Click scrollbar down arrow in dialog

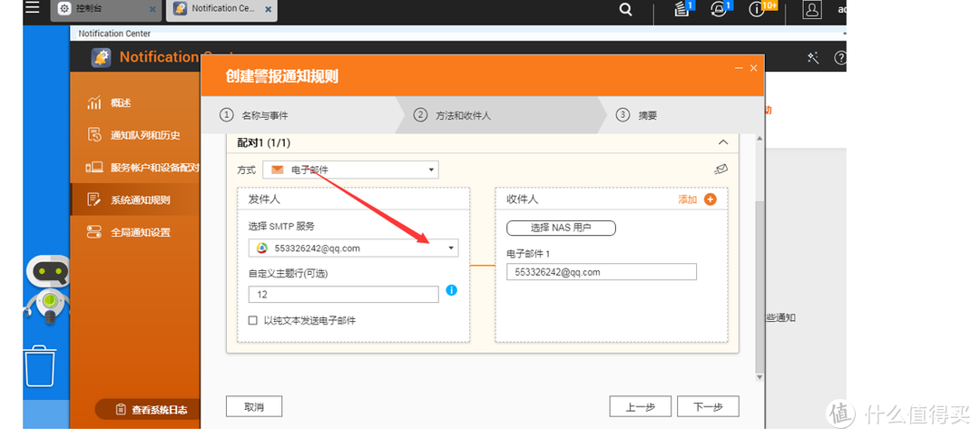point(759,377)
